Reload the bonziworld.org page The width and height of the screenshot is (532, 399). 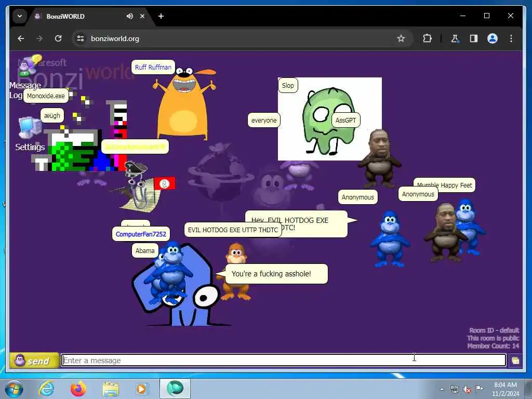58,38
